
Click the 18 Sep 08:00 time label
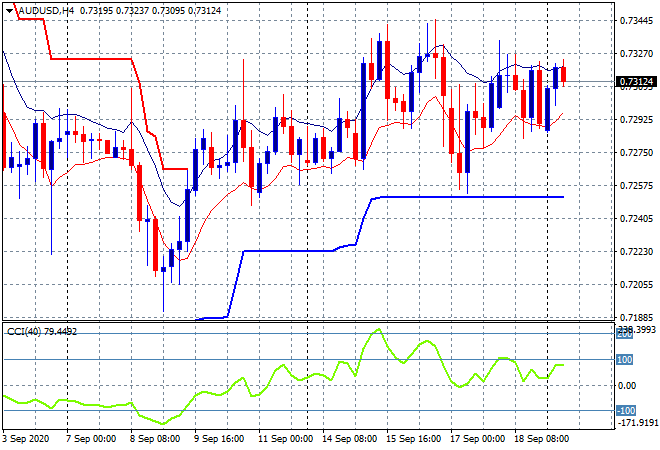(541, 439)
